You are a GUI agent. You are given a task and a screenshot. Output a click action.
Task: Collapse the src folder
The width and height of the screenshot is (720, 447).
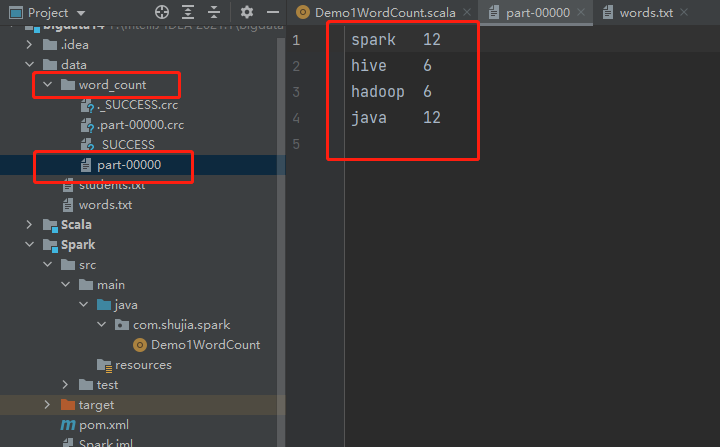click(x=47, y=265)
